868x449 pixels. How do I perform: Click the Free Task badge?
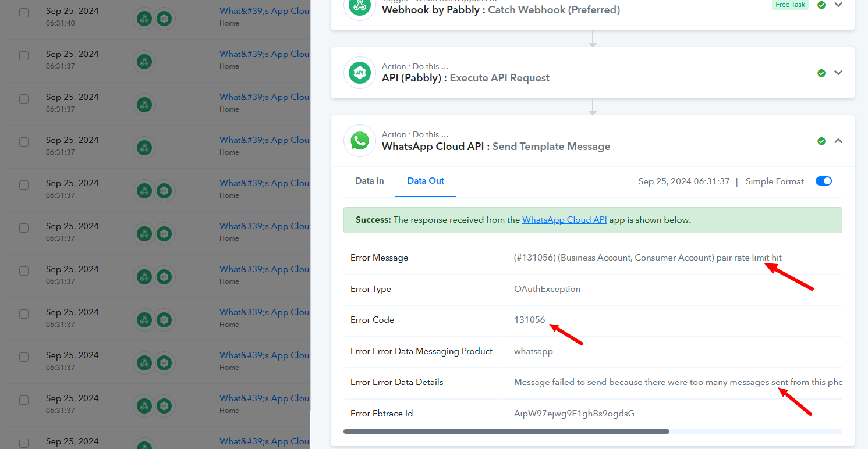[791, 5]
